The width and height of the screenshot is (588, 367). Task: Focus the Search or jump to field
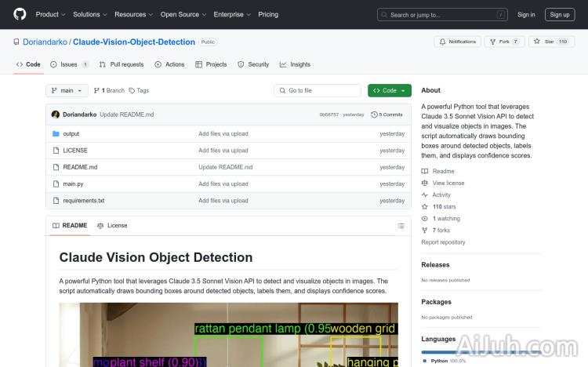[442, 15]
